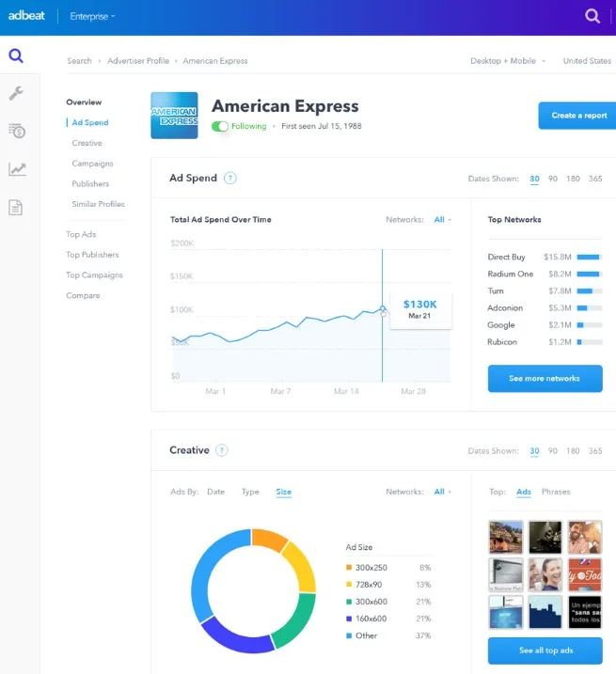The image size is (616, 674).
Task: Open Compare in side navigation
Action: (x=83, y=295)
